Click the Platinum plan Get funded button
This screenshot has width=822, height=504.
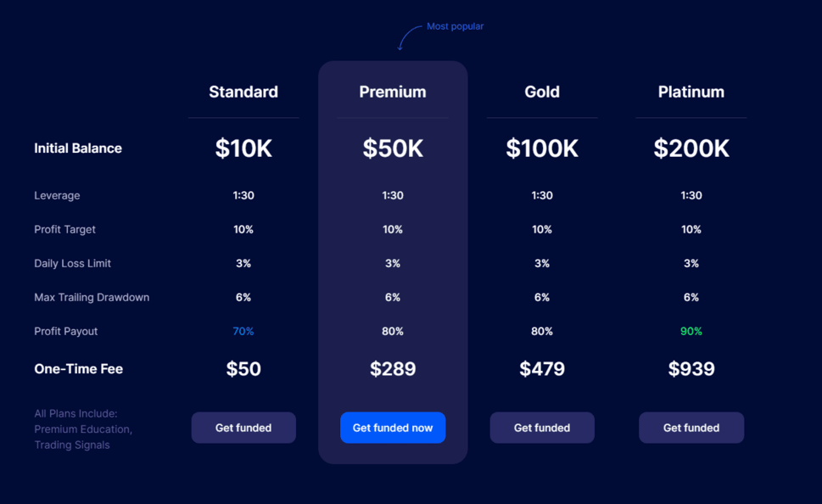691,428
